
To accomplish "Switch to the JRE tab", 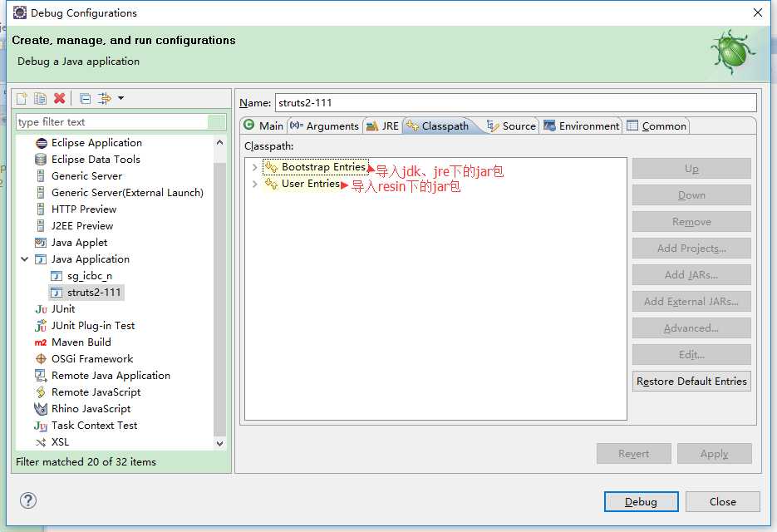I will click(x=382, y=126).
